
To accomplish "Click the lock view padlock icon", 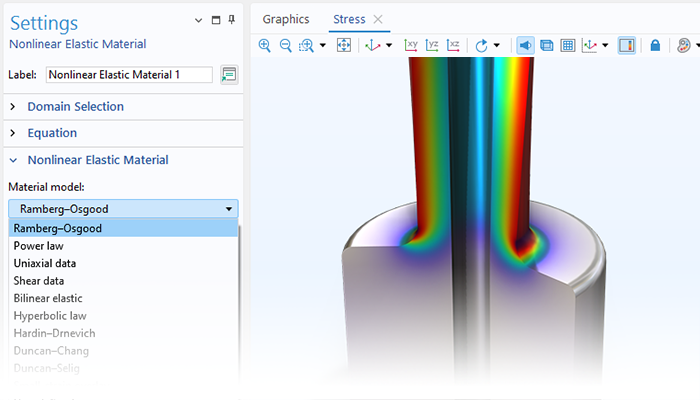I will click(x=655, y=46).
